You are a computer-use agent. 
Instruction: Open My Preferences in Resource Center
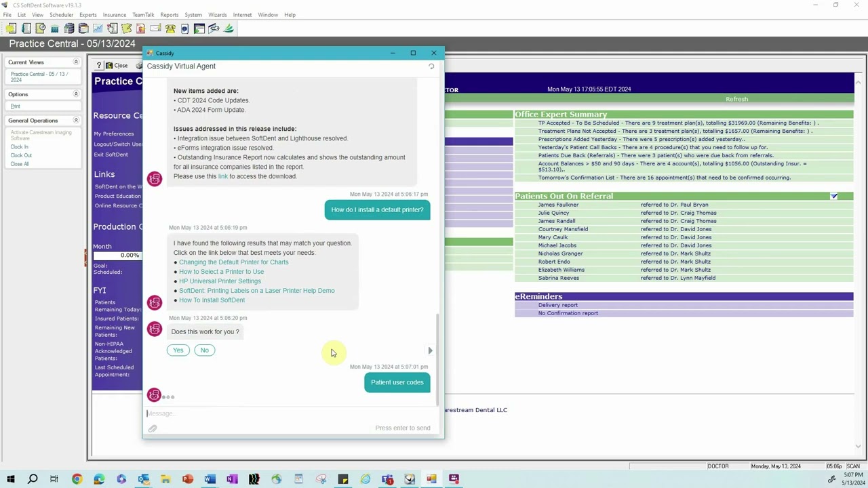click(x=114, y=134)
